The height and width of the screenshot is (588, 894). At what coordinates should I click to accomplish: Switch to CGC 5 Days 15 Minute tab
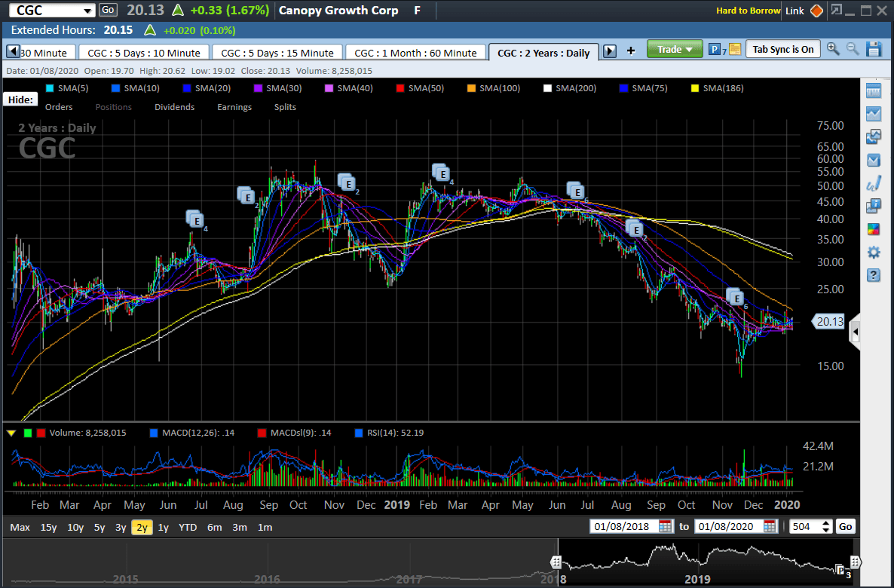277,53
